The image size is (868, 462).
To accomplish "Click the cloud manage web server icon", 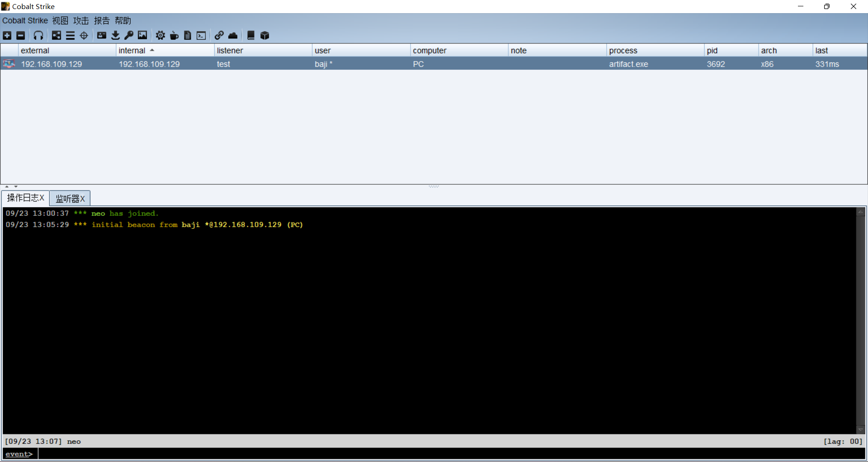I will [x=233, y=35].
